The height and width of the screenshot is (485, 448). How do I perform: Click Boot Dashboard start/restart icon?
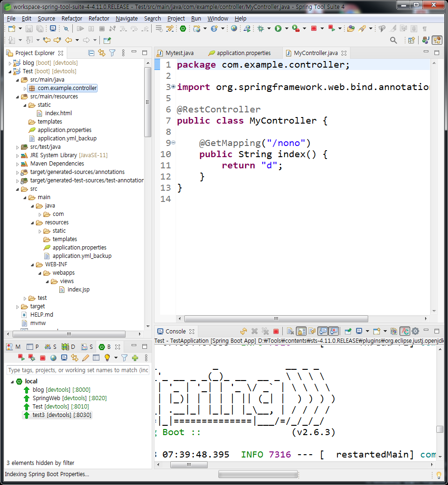click(x=21, y=358)
